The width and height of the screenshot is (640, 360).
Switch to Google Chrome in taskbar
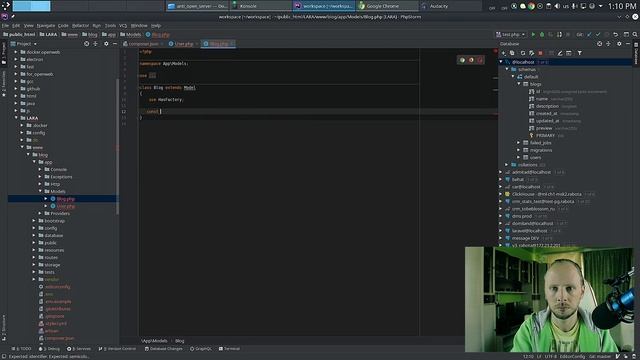click(x=387, y=6)
